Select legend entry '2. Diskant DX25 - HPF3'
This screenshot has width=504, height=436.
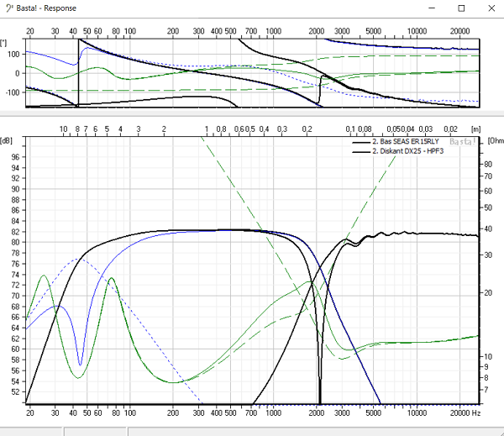408,151
